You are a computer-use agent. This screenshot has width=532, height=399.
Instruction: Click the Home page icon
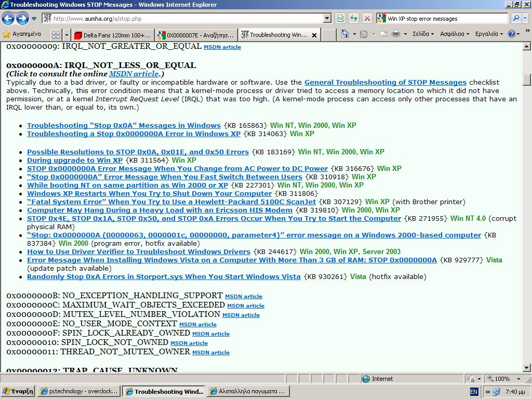pos(345,34)
